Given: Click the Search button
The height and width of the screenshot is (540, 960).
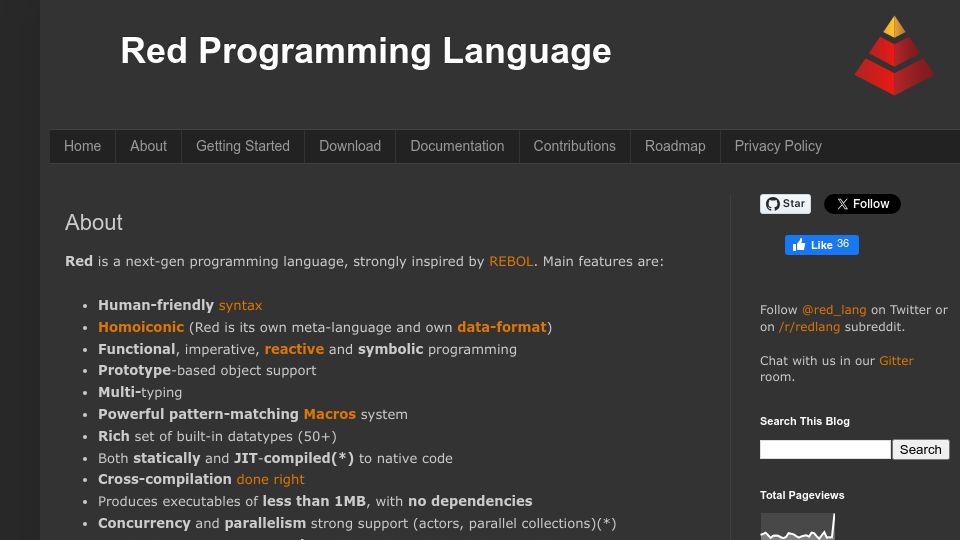Looking at the screenshot, I should [x=920, y=449].
